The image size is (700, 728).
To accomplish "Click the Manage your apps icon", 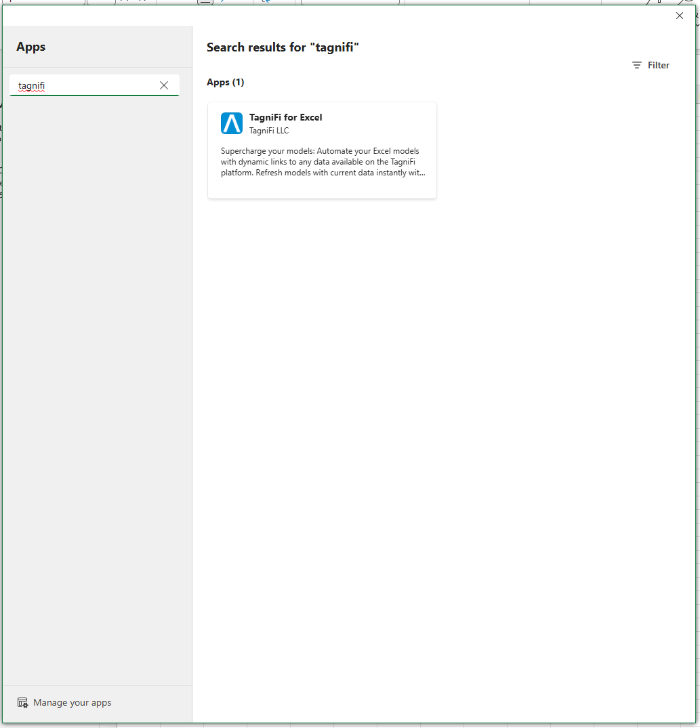I will (22, 702).
